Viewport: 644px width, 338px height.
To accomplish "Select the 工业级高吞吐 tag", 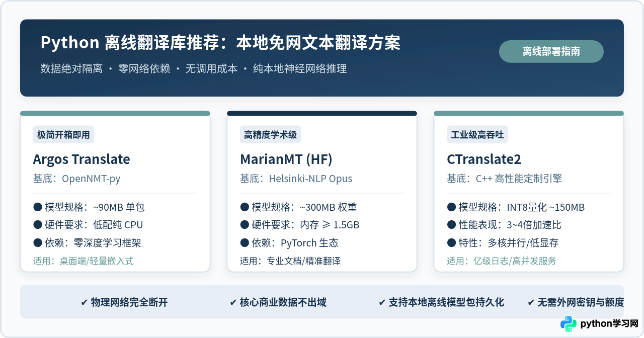I will pos(477,135).
